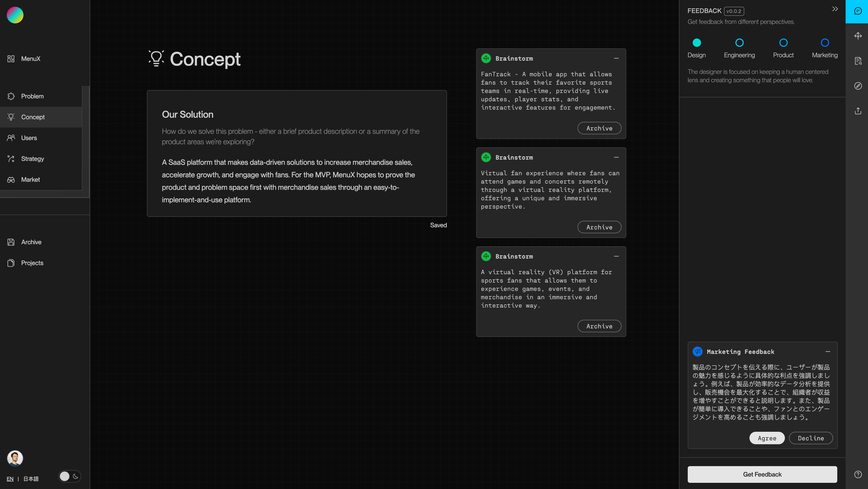Collapse the Marketing Feedback card
Image resolution: width=868 pixels, height=489 pixels.
pos(828,352)
